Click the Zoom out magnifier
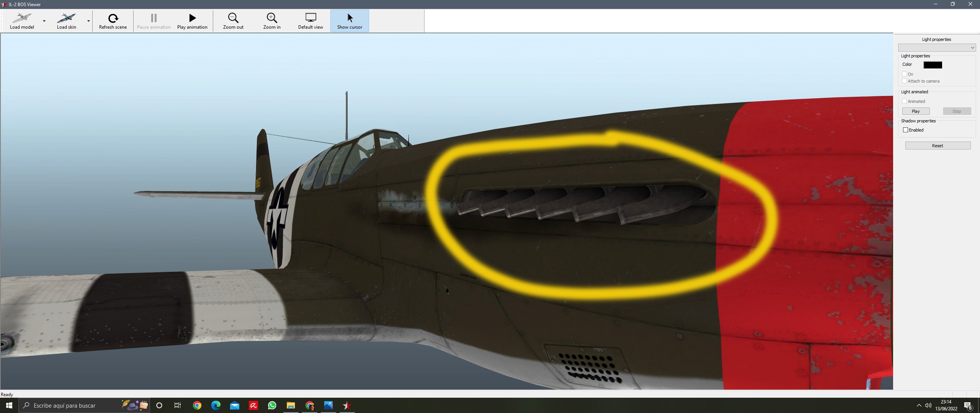This screenshot has height=413, width=980. click(x=233, y=18)
